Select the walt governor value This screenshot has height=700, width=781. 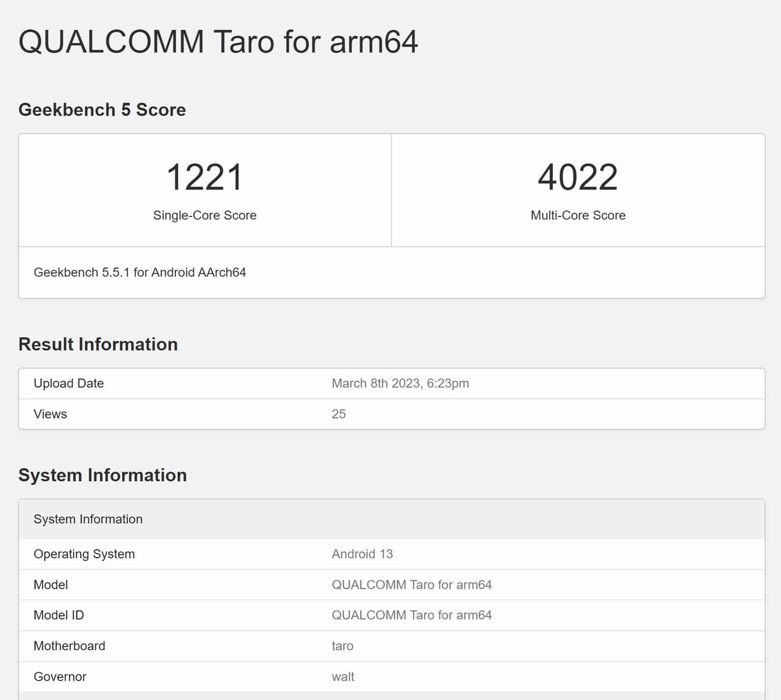(343, 677)
